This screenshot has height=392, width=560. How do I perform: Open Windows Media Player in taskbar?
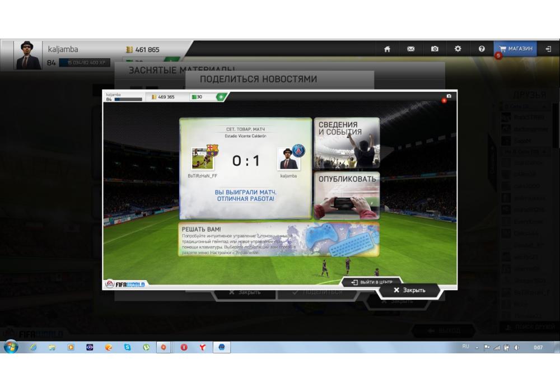coord(71,347)
